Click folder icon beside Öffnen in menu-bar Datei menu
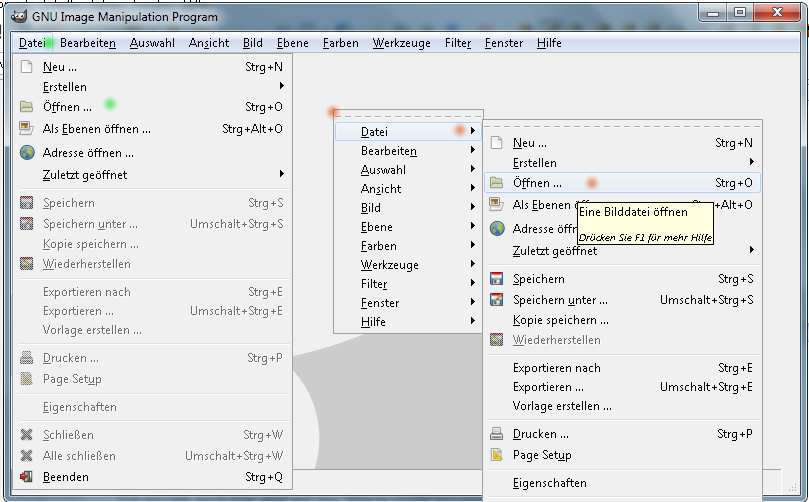The width and height of the screenshot is (809, 502). click(27, 107)
